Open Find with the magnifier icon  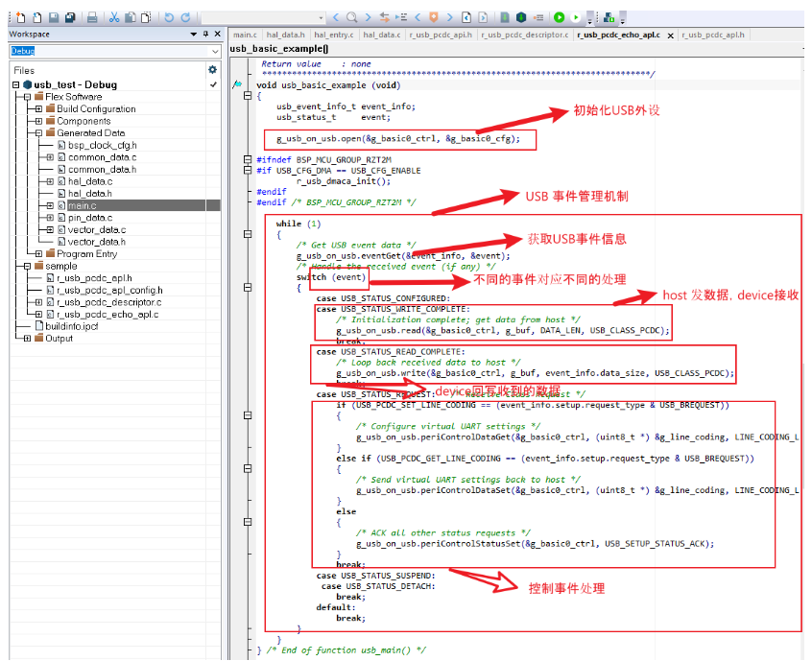point(351,17)
